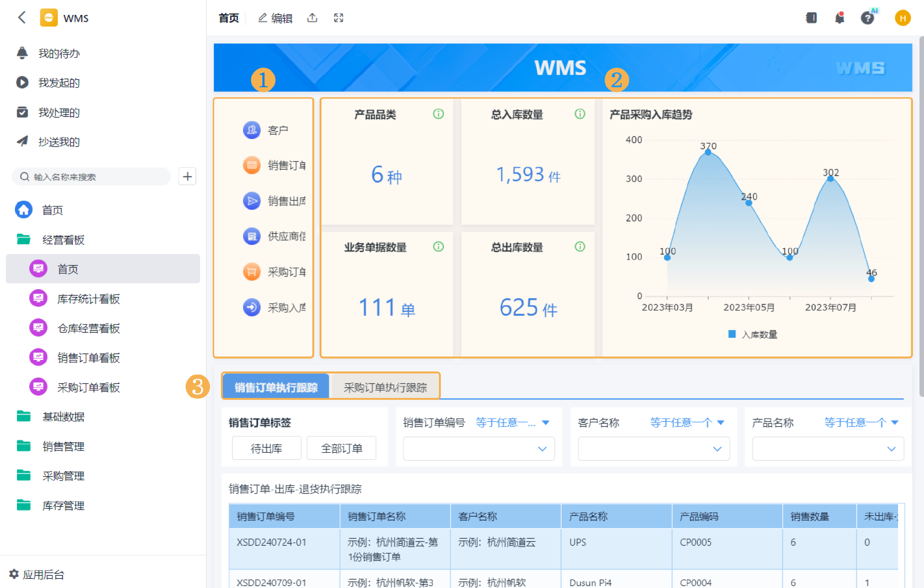Open 库存统计看板 in the sidebar
The width and height of the screenshot is (924, 588).
click(89, 299)
